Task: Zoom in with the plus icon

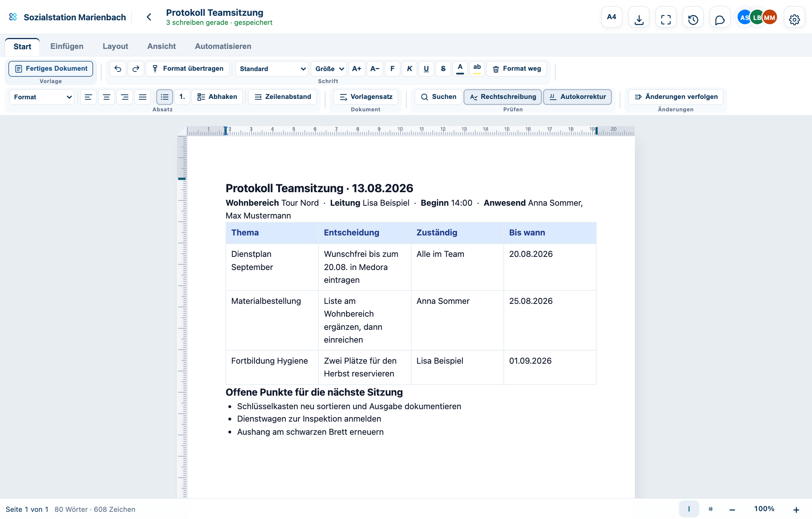Action: (796, 509)
